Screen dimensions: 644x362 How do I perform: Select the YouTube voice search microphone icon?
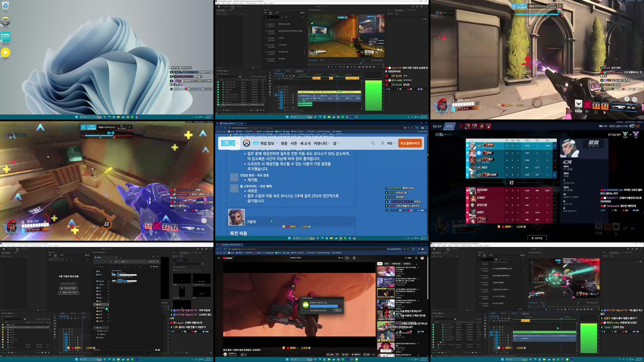click(x=354, y=258)
